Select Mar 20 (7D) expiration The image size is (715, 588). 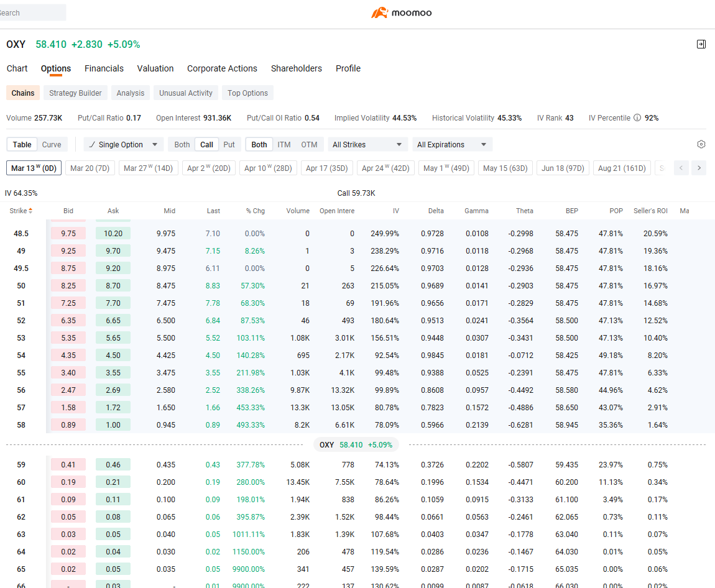(90, 168)
